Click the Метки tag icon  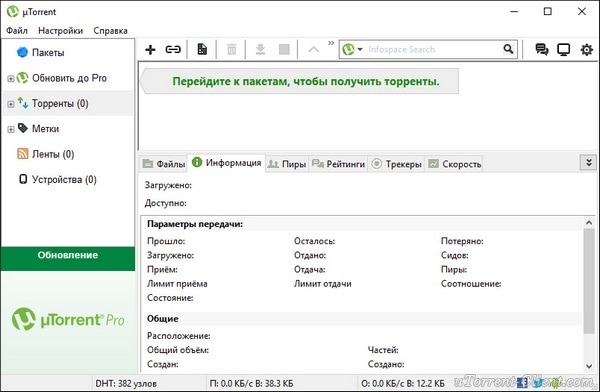tap(23, 128)
